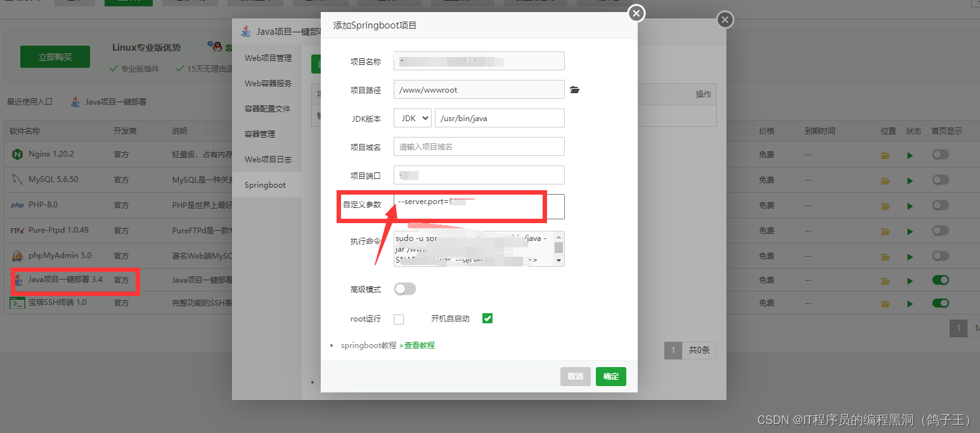The height and width of the screenshot is (433, 980).
Task: Open the 容器配置文件 tab
Action: [x=268, y=109]
